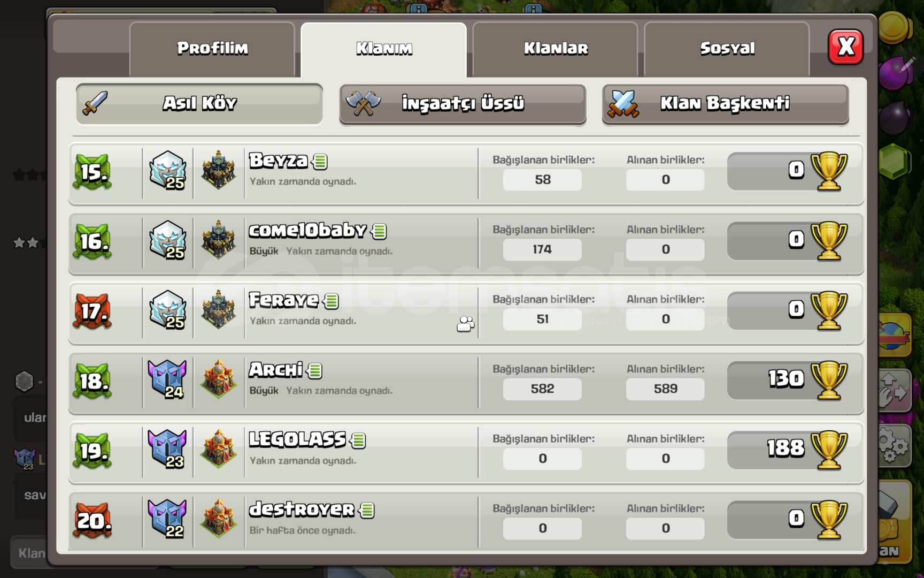
Task: Tap the trophy icon in ARCHi's row
Action: pos(829,381)
